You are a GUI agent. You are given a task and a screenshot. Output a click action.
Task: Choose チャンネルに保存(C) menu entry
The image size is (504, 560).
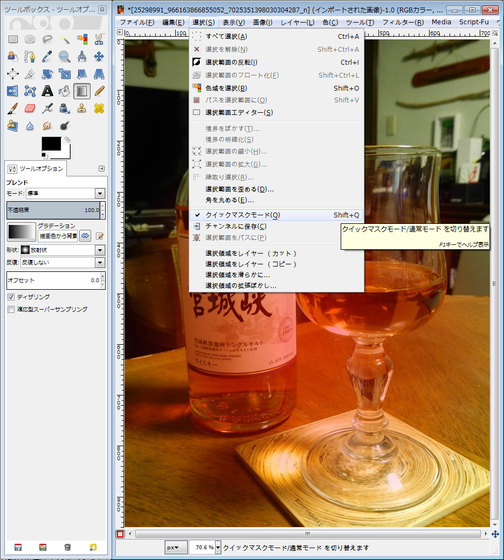(276, 226)
